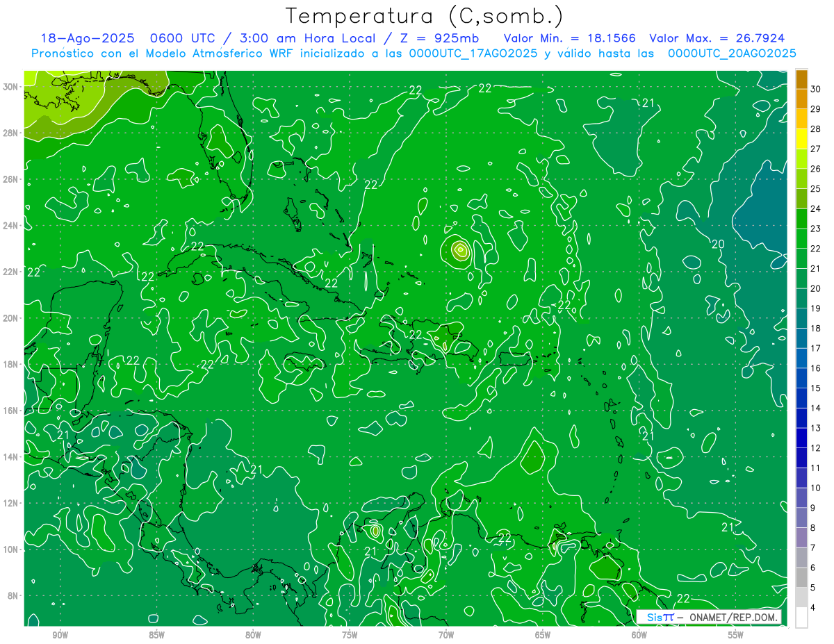
Task: Click the colorbar label '14'
Action: click(816, 408)
